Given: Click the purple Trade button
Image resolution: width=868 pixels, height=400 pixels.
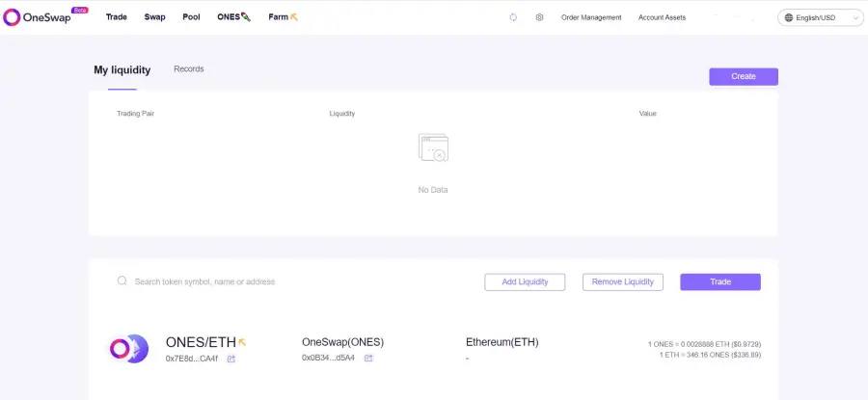Looking at the screenshot, I should [720, 282].
